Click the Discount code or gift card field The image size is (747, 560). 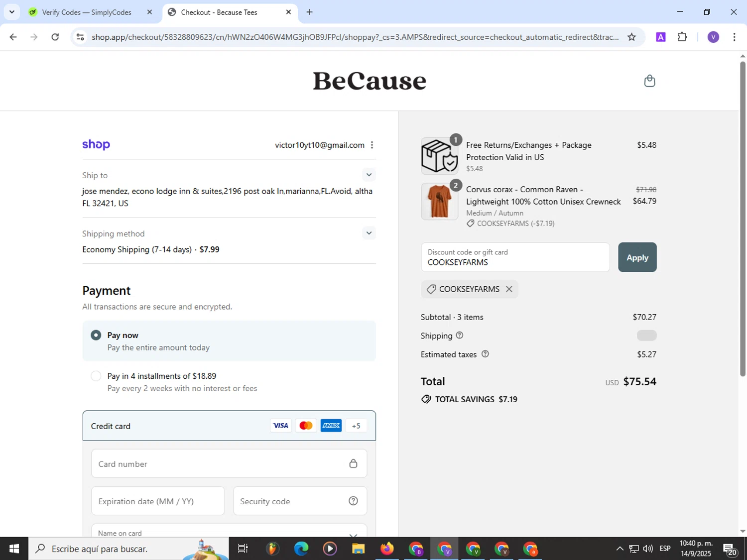tap(515, 257)
